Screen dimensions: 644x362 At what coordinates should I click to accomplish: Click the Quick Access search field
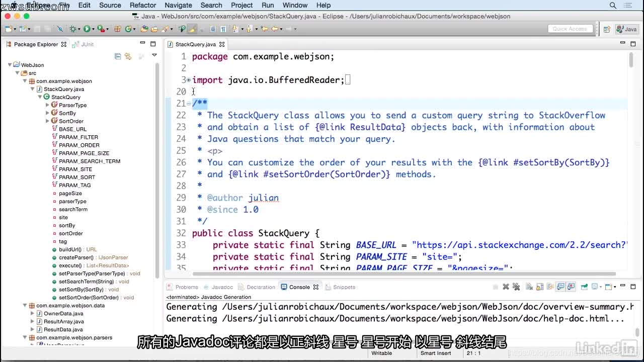pos(570,29)
